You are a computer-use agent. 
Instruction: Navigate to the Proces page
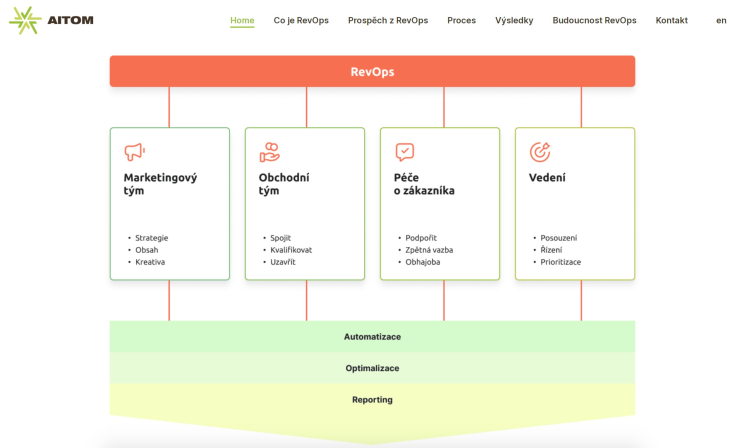pyautogui.click(x=461, y=21)
